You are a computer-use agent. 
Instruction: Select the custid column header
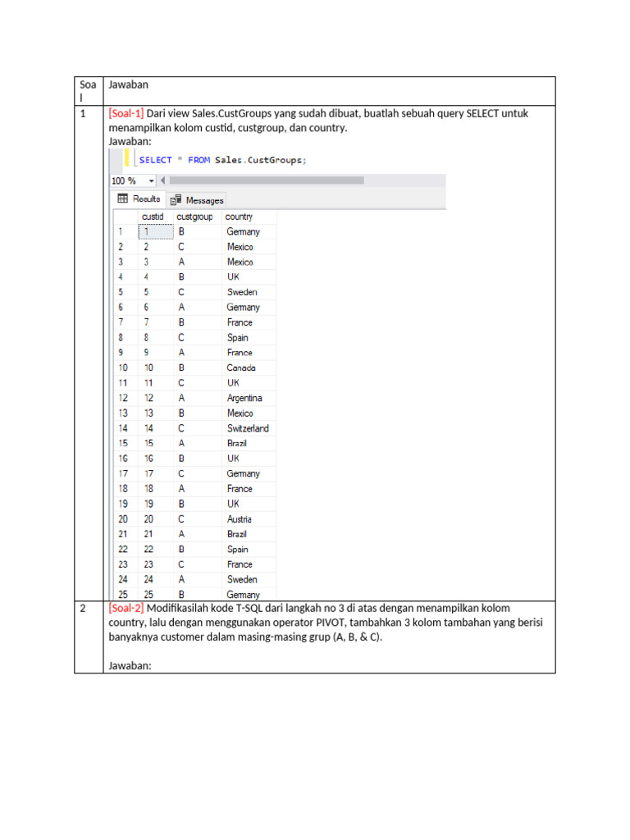click(153, 217)
